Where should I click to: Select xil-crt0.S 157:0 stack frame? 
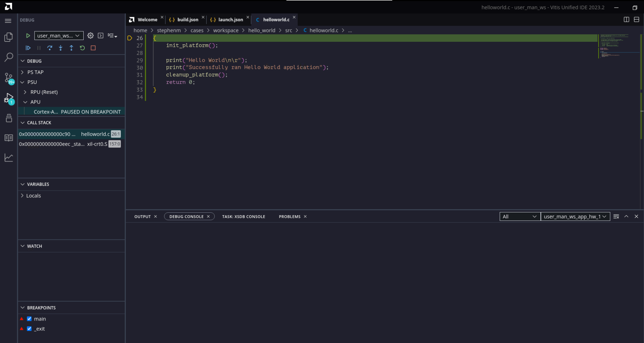pos(71,144)
